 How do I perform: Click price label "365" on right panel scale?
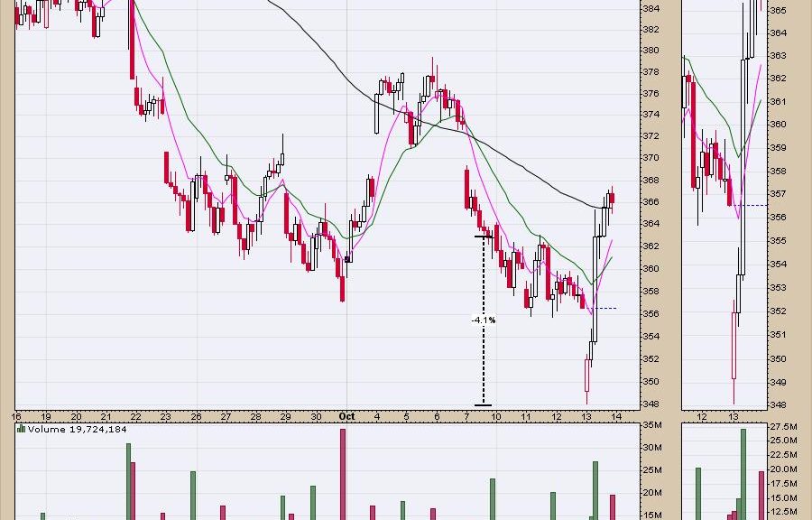[x=779, y=10]
